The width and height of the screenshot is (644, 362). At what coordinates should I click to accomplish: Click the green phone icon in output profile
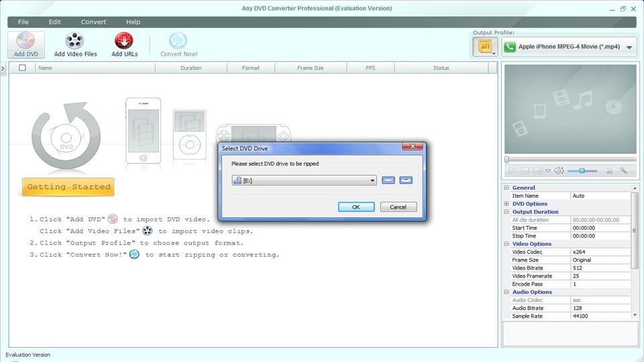tap(510, 47)
